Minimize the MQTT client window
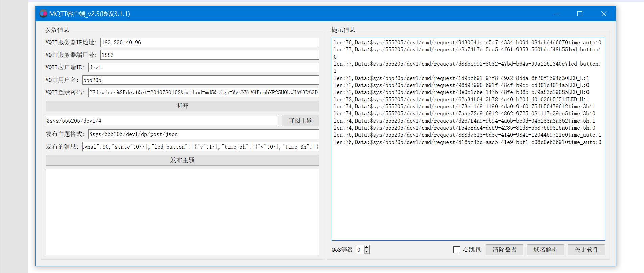The width and height of the screenshot is (644, 273). 557,14
